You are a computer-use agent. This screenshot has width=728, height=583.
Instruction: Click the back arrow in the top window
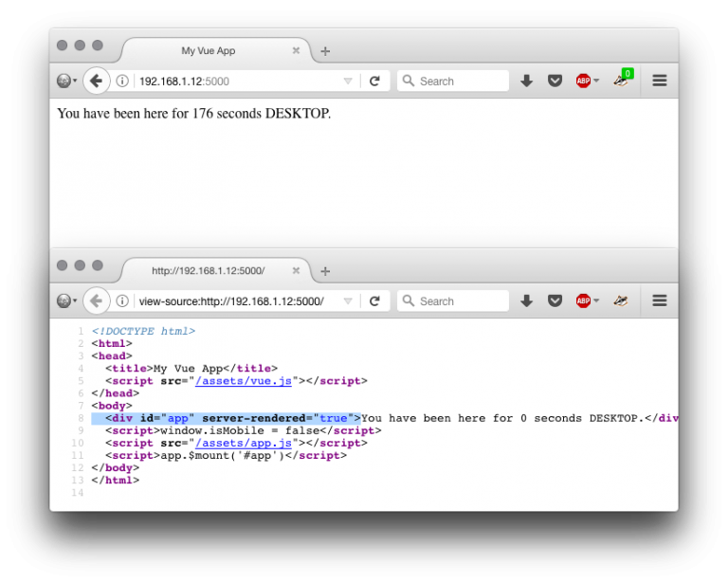tap(96, 82)
